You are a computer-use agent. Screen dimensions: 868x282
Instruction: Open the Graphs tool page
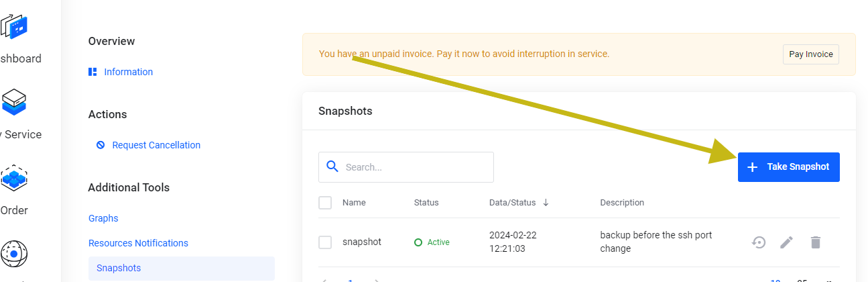(x=103, y=218)
